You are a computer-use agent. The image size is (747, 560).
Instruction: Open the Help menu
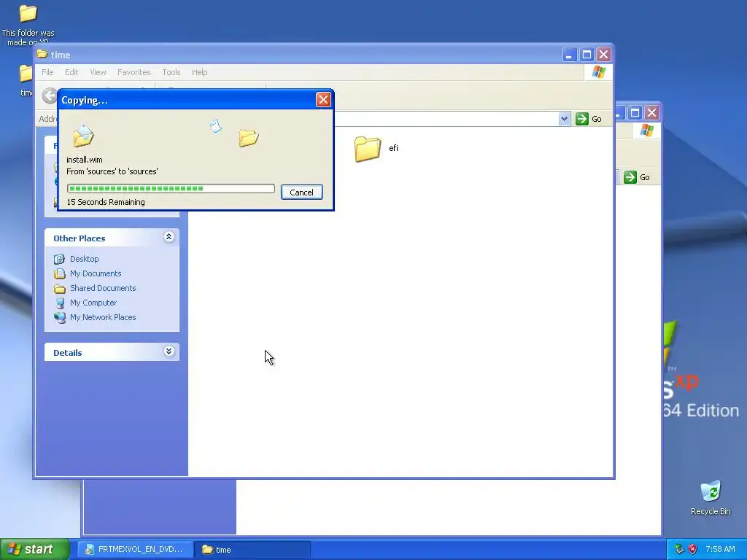pyautogui.click(x=200, y=72)
